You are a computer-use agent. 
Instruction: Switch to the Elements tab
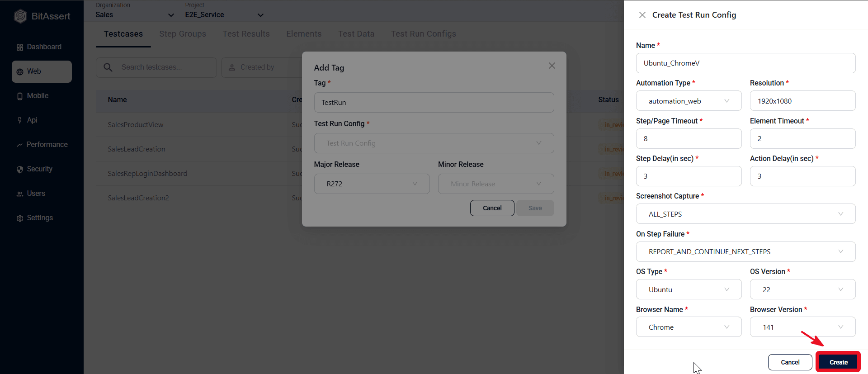click(x=304, y=34)
